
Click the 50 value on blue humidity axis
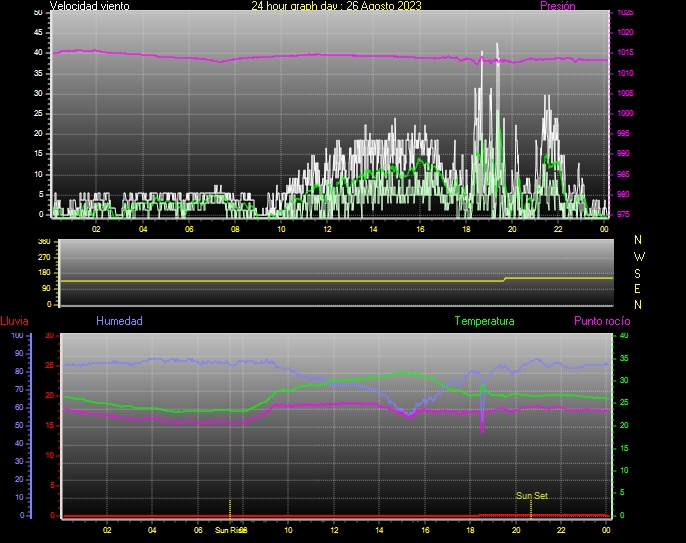(x=19, y=425)
